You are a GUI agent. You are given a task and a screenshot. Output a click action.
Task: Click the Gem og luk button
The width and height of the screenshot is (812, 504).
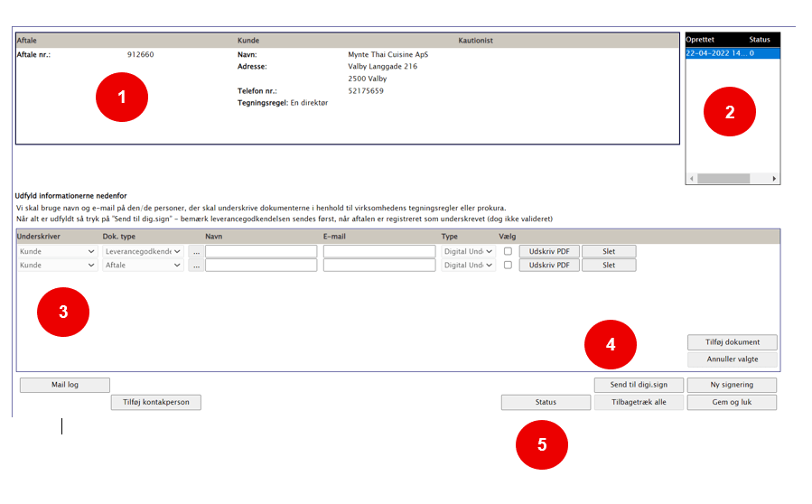732,402
